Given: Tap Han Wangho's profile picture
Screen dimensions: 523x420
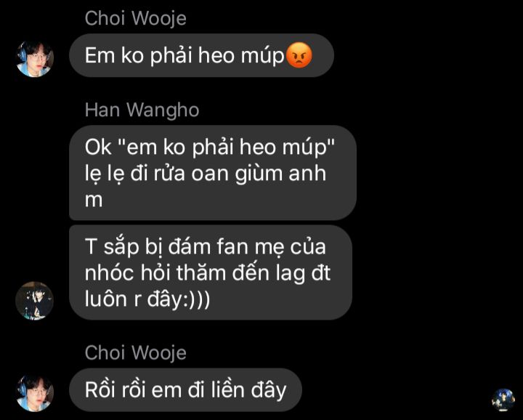Looking at the screenshot, I should click(x=35, y=300).
